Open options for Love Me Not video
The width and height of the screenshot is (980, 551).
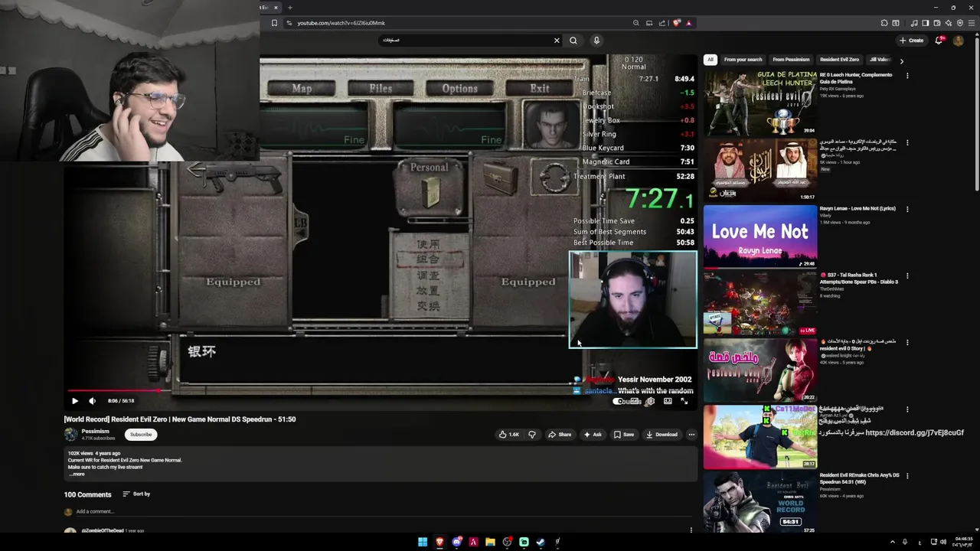[x=907, y=209]
